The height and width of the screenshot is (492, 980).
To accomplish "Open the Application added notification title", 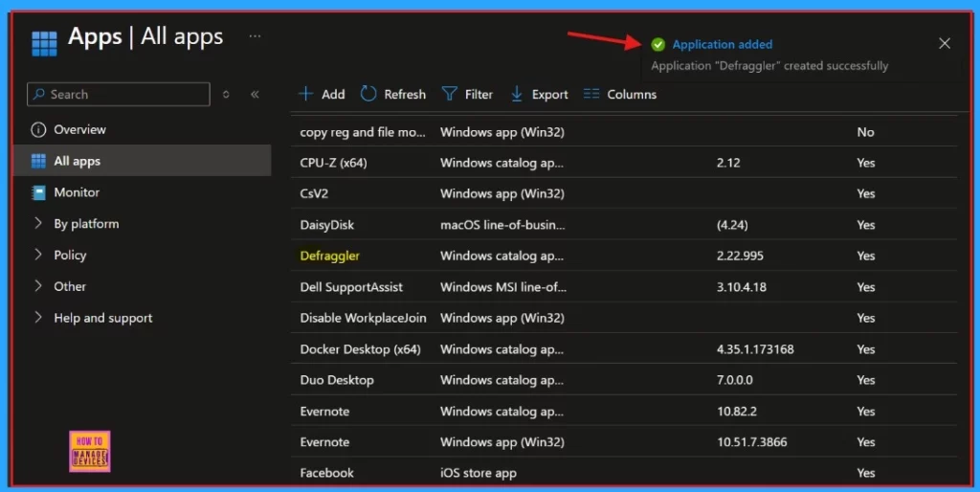I will [722, 44].
